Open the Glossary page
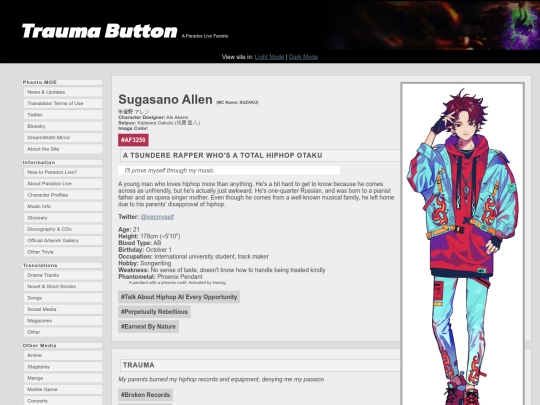The height and width of the screenshot is (405, 540). 63,218
